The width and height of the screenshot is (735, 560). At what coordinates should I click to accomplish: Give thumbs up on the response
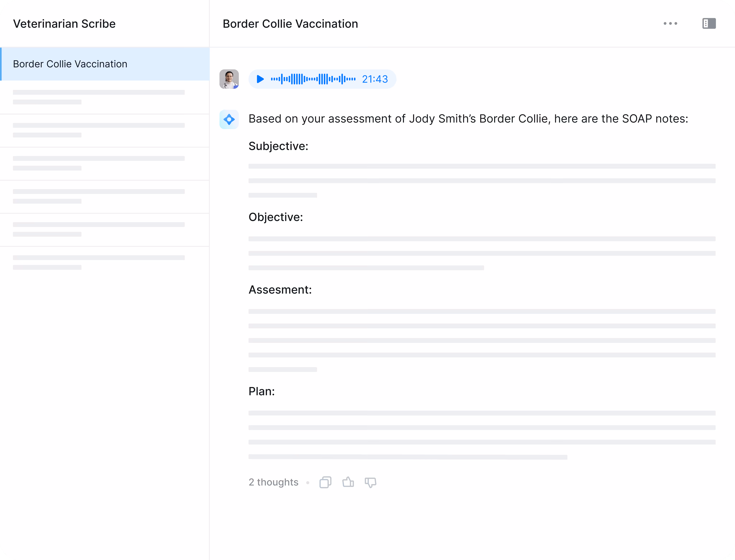[348, 482]
